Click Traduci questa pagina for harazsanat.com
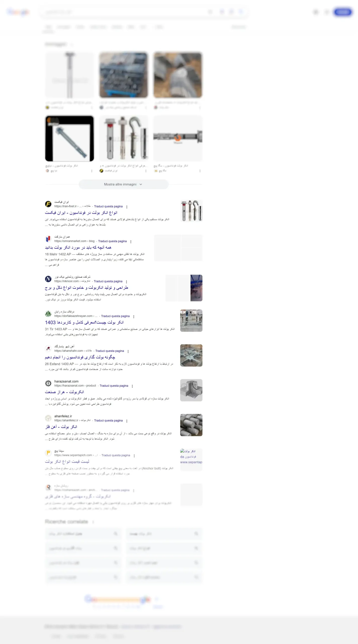 point(114,386)
